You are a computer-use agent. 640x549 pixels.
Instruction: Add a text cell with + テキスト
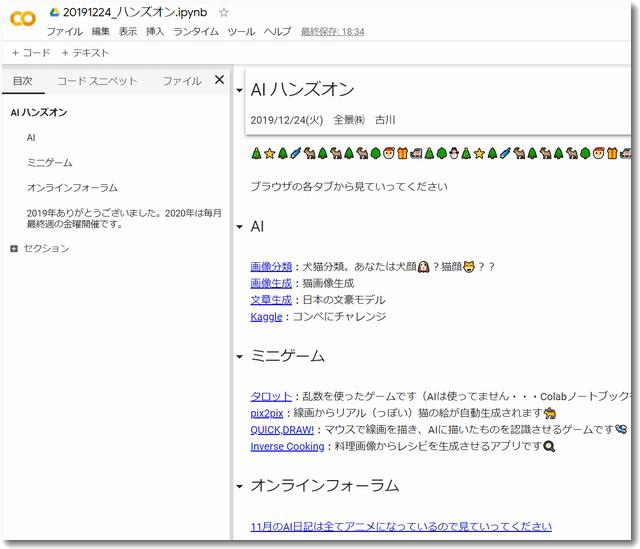tap(85, 53)
